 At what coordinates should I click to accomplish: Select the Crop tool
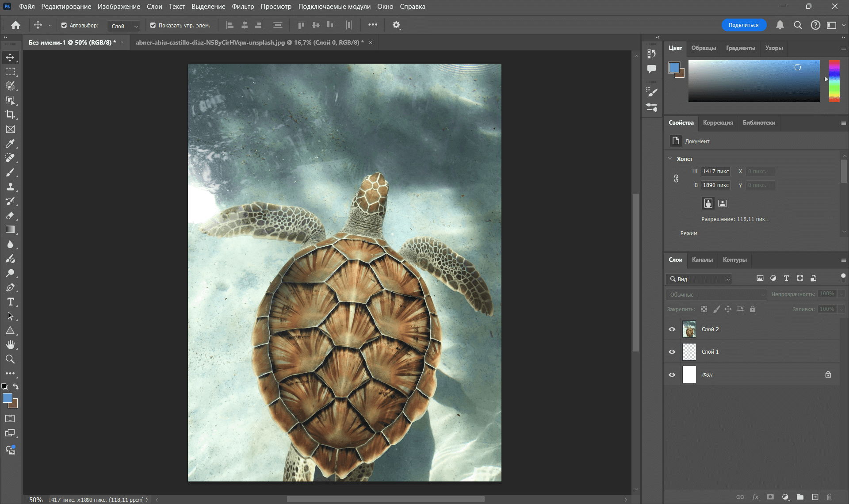point(10,115)
